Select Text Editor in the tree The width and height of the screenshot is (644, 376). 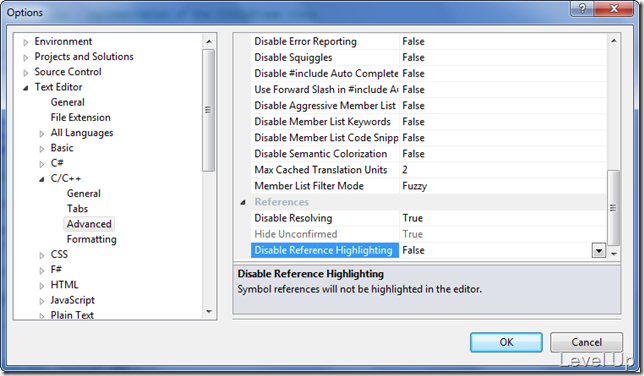(58, 87)
